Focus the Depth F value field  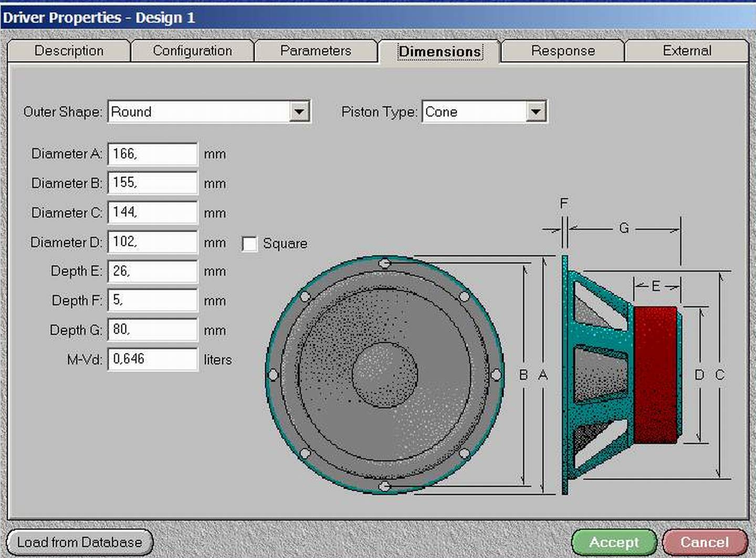tap(152, 300)
